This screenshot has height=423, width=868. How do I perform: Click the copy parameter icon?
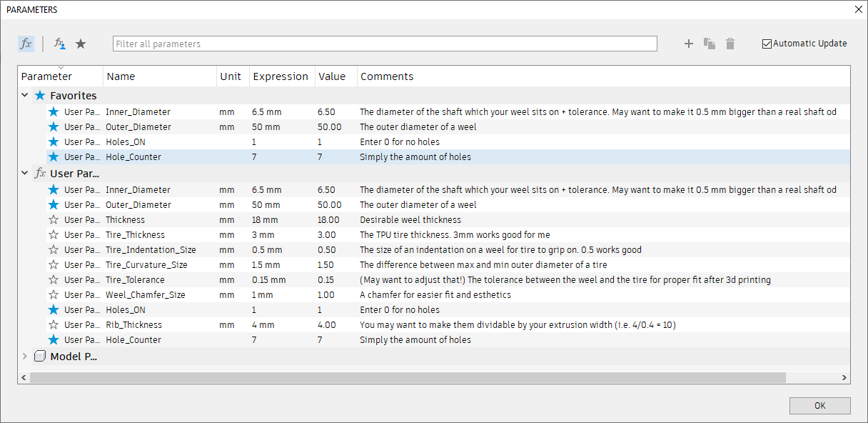pos(709,44)
